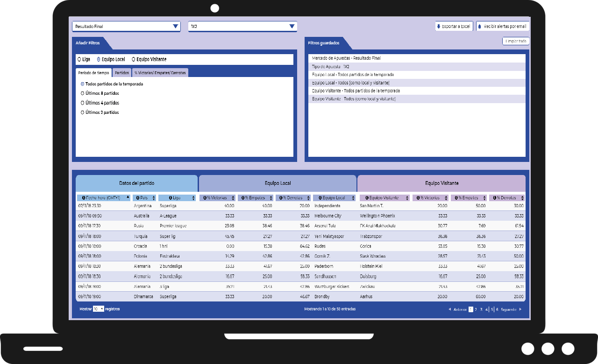Viewport: 598px width, 364px height.
Task: Switch to % Victorias/ Empates/ Derrotas tab
Action: click(160, 73)
